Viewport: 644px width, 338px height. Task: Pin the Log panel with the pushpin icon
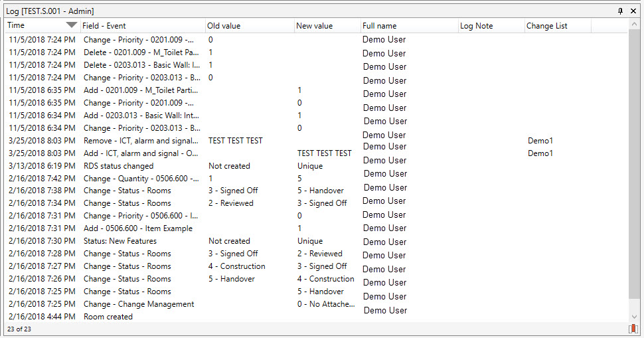tap(621, 11)
